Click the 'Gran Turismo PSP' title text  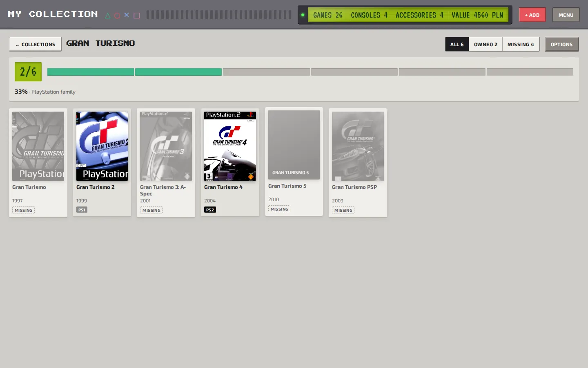click(x=354, y=187)
